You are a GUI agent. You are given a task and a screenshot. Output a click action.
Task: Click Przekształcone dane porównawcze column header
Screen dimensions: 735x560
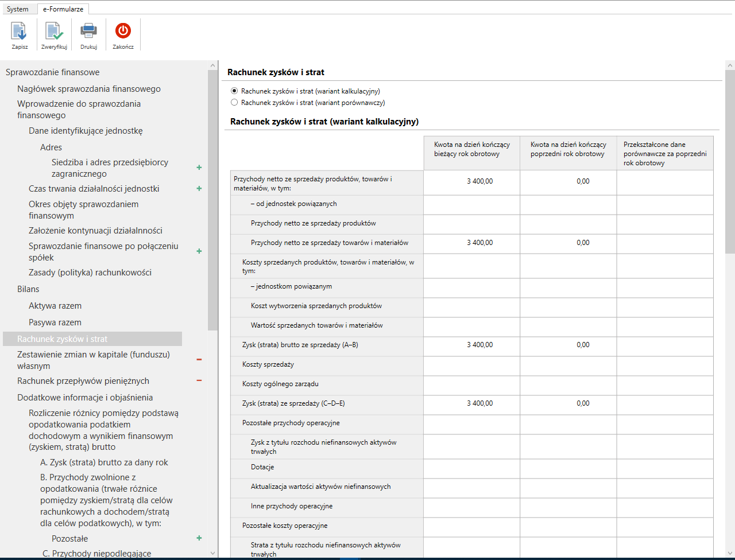click(665, 153)
